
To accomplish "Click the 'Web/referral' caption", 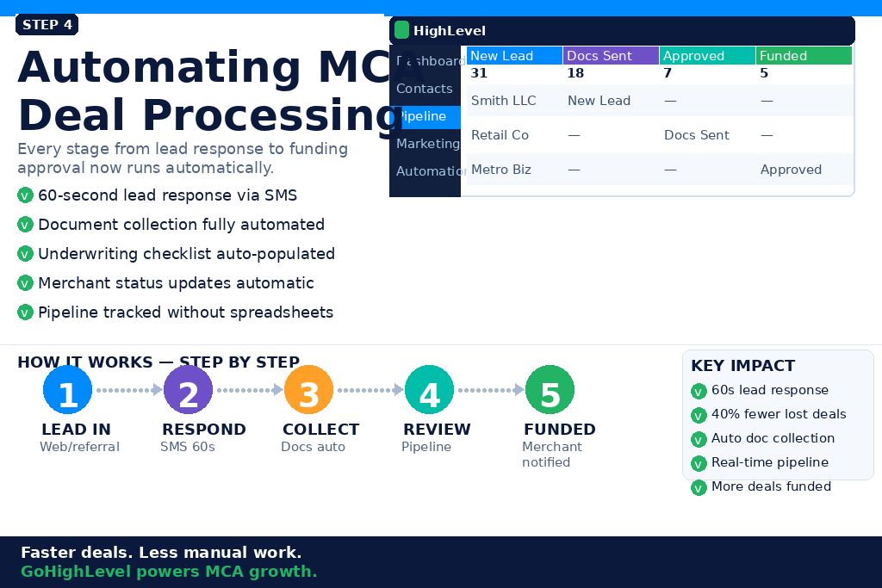I will [x=79, y=447].
